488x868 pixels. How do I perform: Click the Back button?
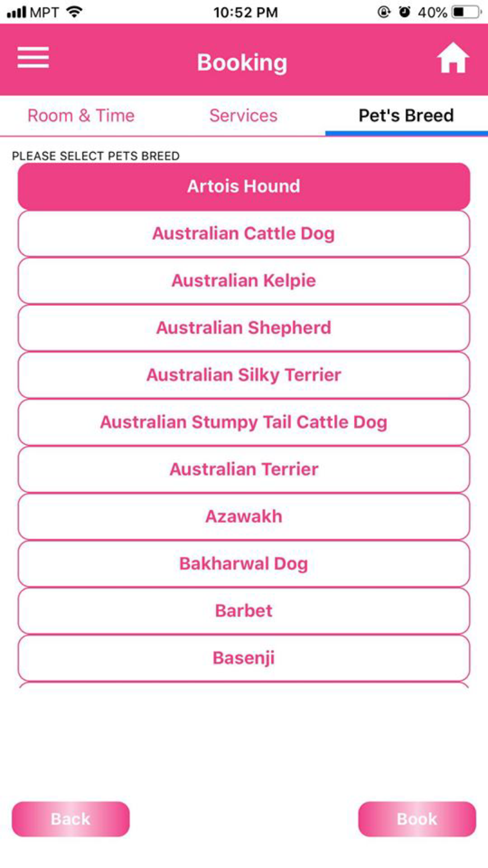tap(71, 819)
